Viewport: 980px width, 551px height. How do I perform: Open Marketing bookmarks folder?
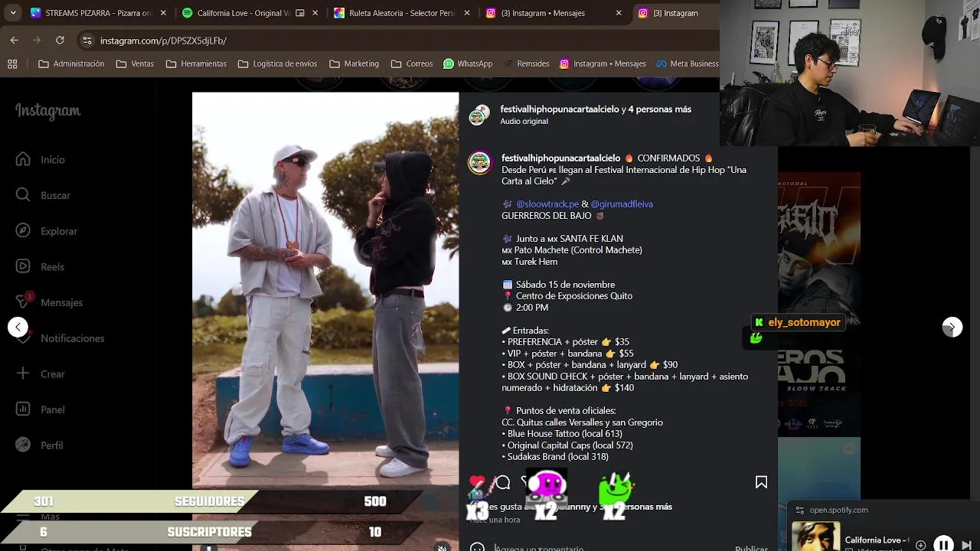tap(353, 64)
